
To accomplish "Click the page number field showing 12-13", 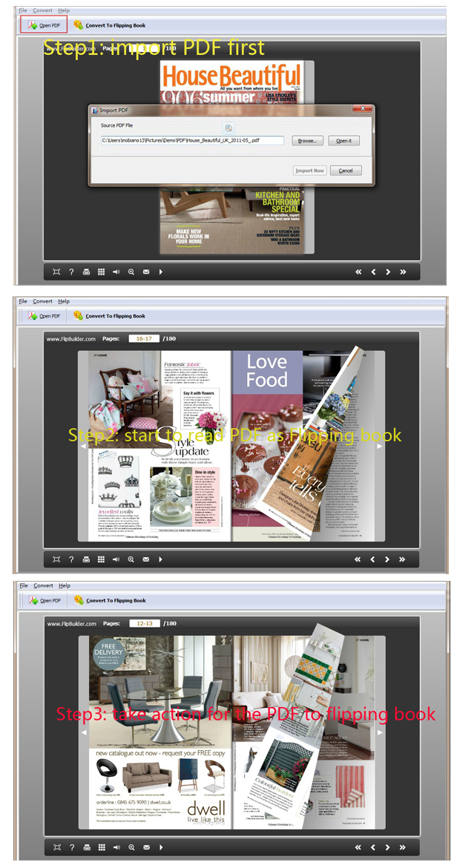I will [x=145, y=623].
